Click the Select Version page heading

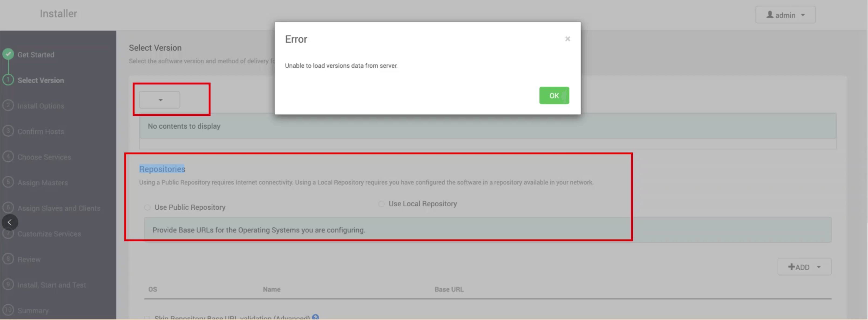click(x=155, y=48)
